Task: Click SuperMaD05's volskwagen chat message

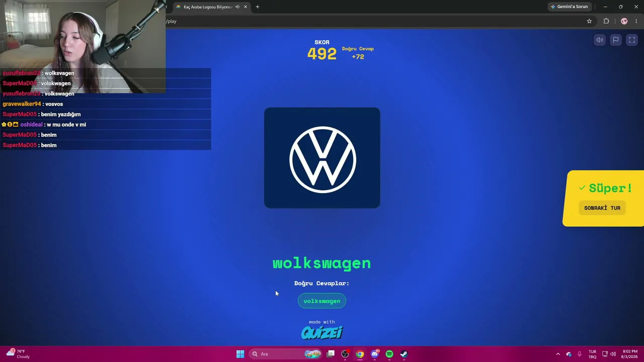Action: 106,83
